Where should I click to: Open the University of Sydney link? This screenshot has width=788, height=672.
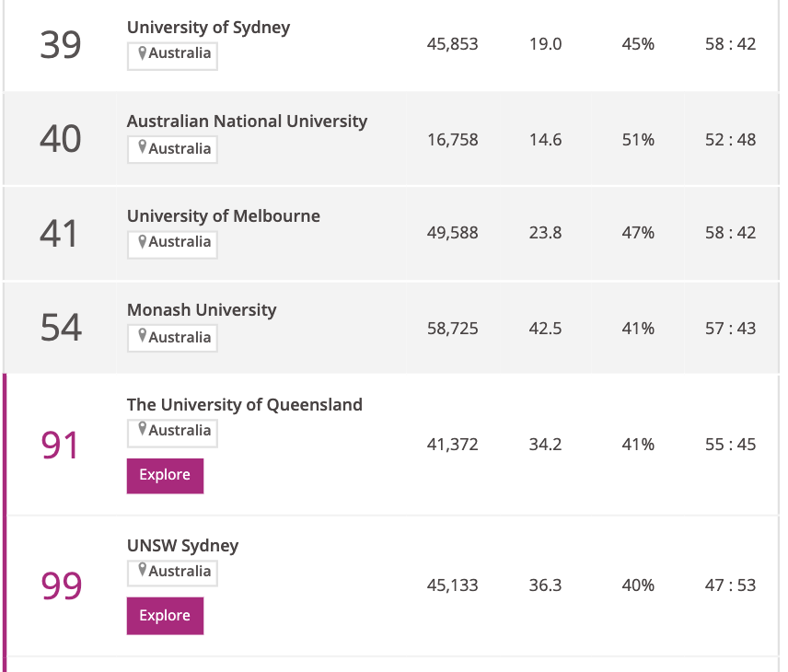click(208, 28)
